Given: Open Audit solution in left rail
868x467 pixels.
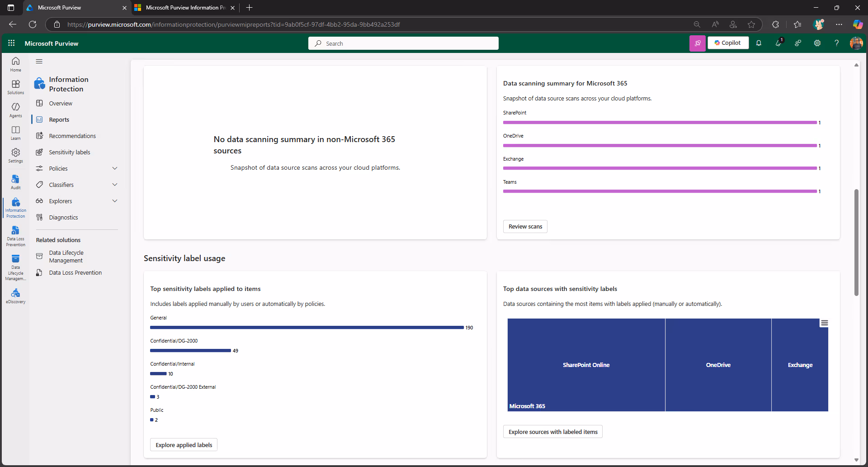Looking at the screenshot, I should (16, 182).
